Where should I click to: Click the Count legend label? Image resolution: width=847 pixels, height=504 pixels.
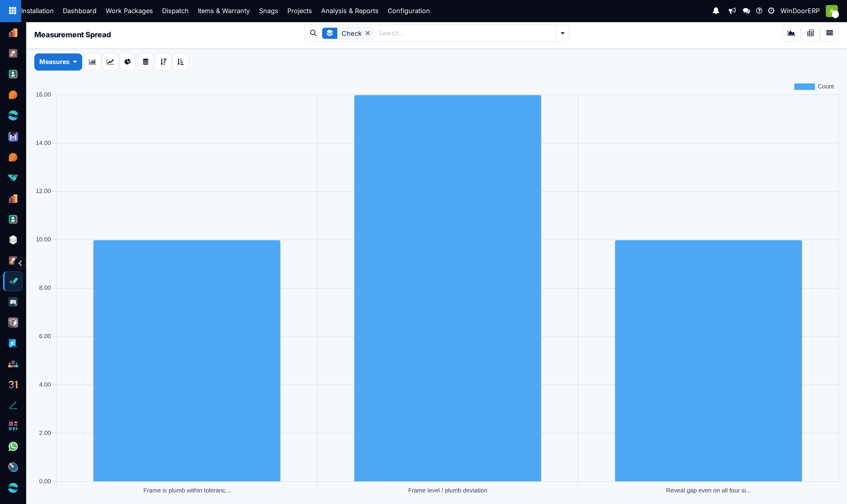[826, 87]
